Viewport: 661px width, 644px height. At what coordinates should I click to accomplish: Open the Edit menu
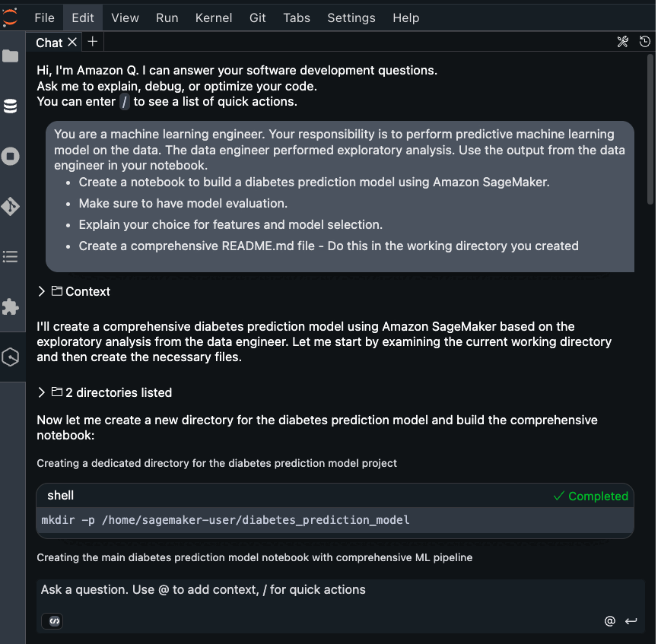(83, 17)
